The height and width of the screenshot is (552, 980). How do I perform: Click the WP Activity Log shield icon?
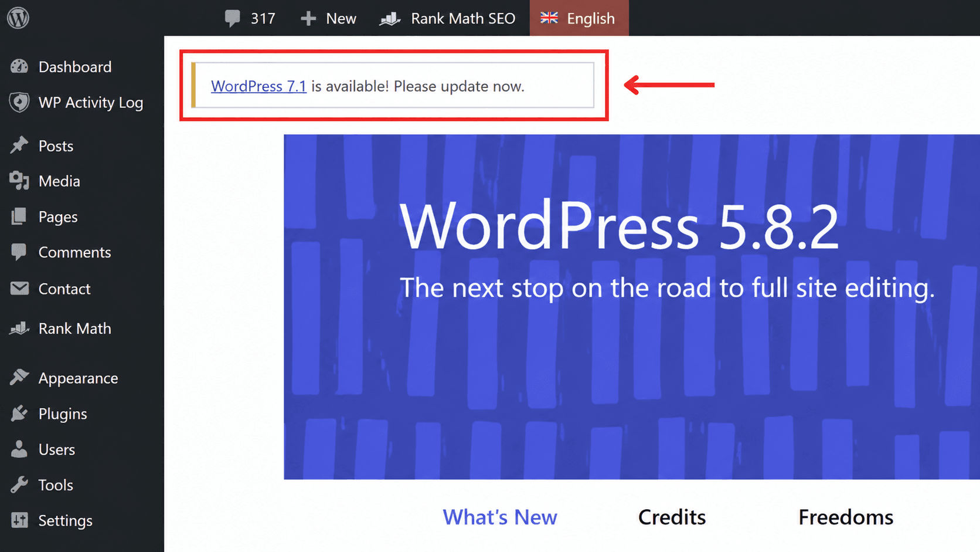(x=19, y=102)
